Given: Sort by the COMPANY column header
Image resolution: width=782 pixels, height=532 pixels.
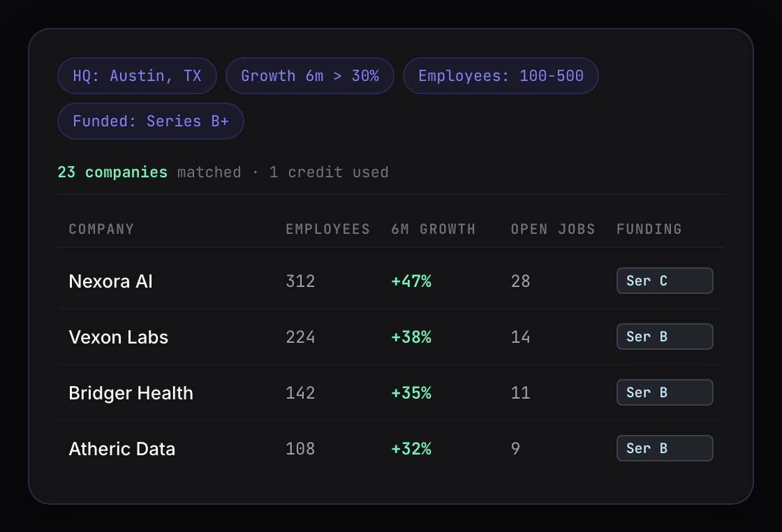Looking at the screenshot, I should click(x=101, y=229).
